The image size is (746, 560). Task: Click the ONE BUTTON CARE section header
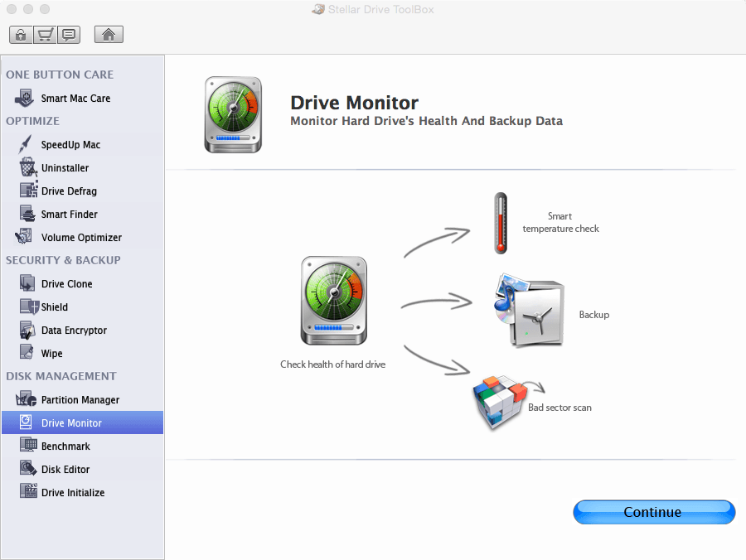pyautogui.click(x=60, y=75)
